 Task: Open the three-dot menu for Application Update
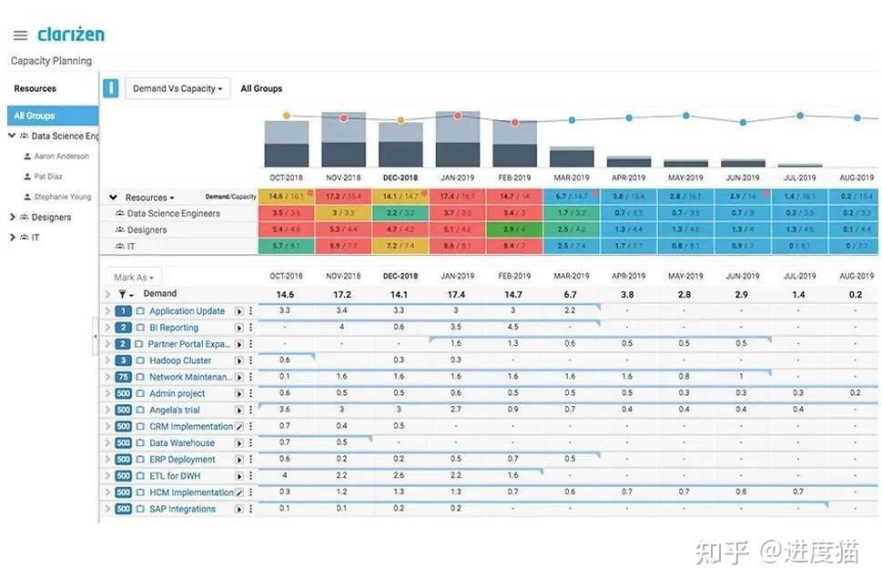(250, 311)
